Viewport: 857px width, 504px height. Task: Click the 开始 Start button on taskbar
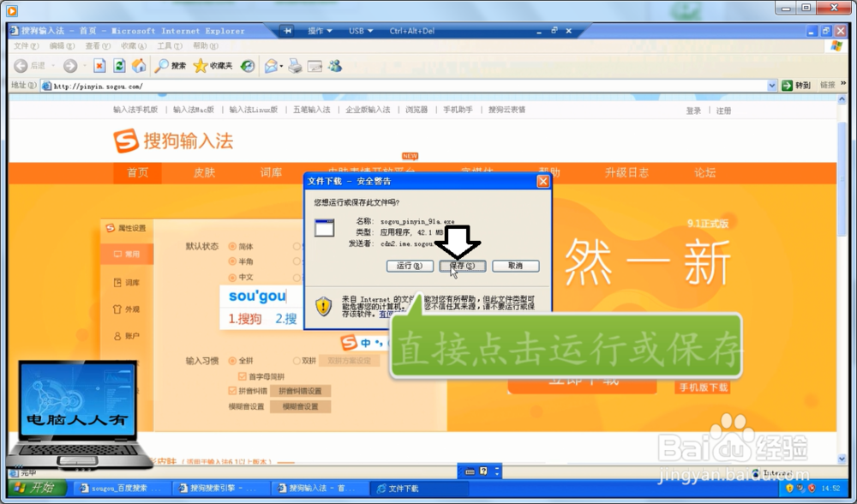37,488
